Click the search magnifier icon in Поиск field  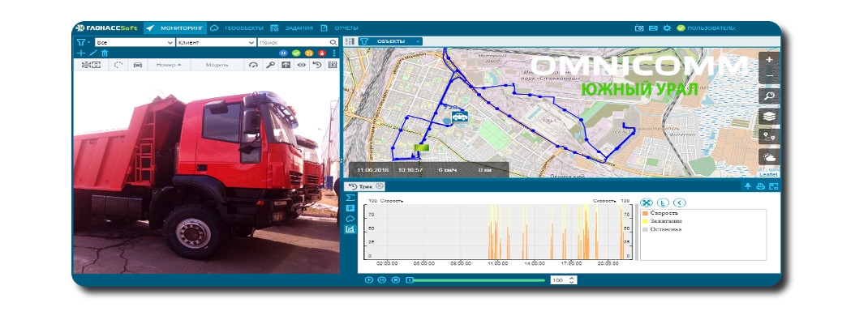[x=333, y=42]
